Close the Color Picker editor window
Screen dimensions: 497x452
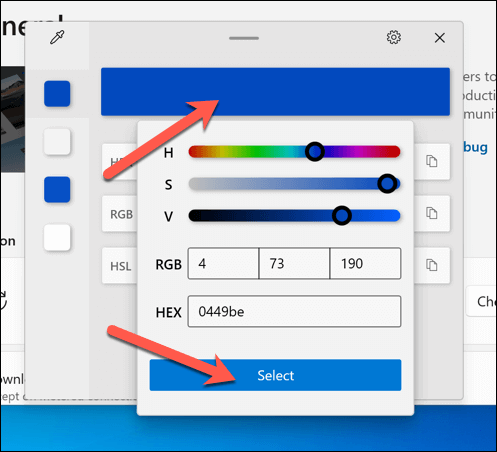pyautogui.click(x=440, y=38)
